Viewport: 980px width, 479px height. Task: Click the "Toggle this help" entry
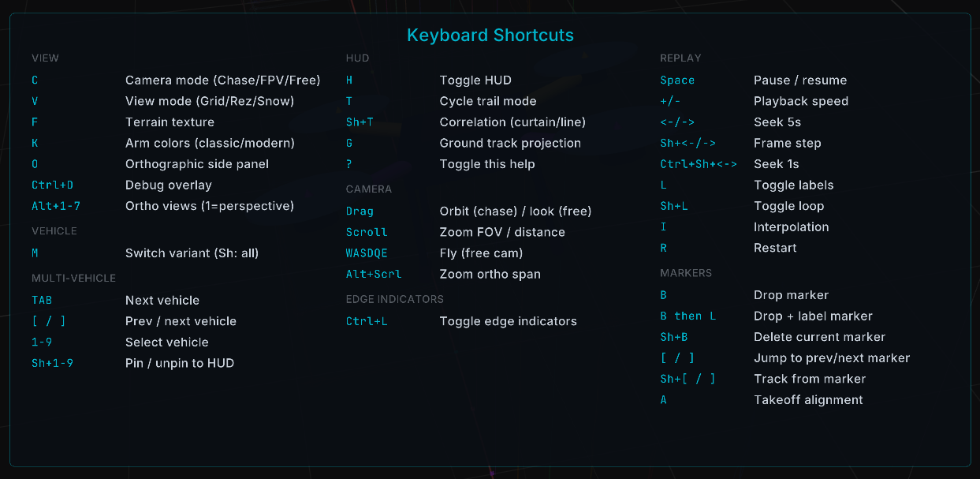486,164
